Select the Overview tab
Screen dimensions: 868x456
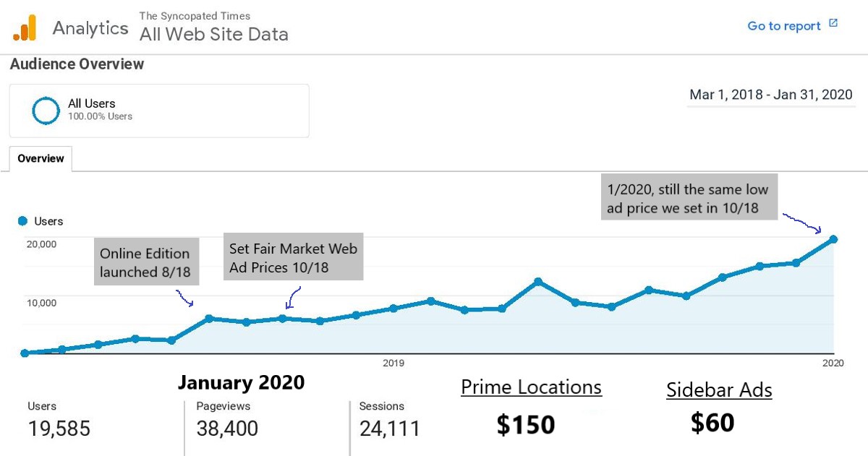click(41, 158)
